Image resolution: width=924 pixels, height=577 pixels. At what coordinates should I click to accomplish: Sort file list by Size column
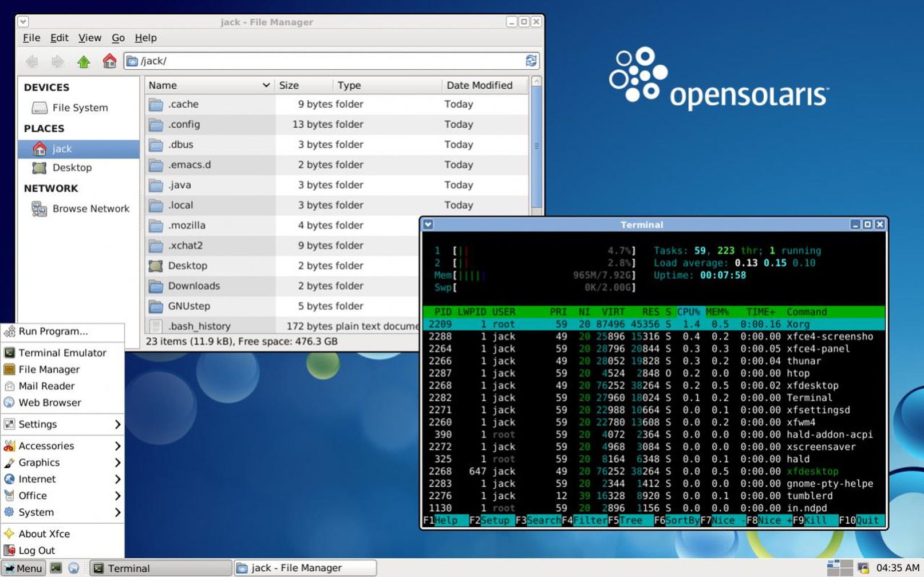click(x=303, y=85)
